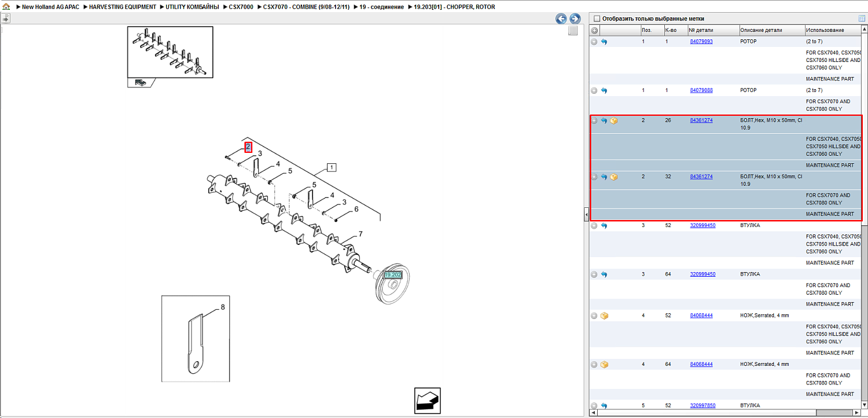Viewport: 868px width, 418px height.
Task: Click blue arrow icon in 84079088 row
Action: (604, 90)
